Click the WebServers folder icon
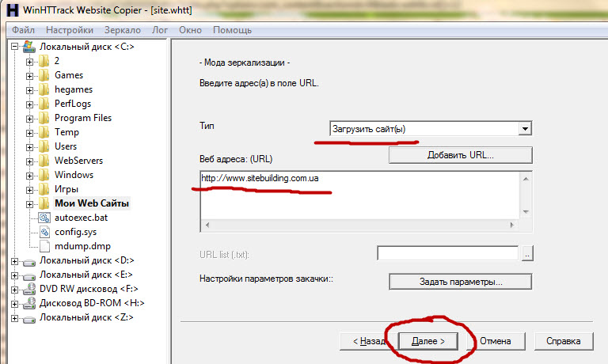Screen dimensions: 608x364 (44, 161)
